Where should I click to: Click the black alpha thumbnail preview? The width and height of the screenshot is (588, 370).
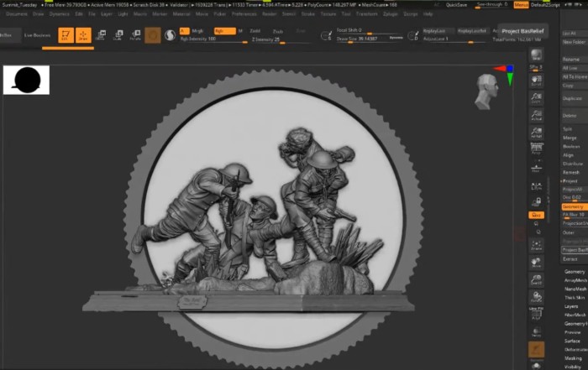pos(27,80)
